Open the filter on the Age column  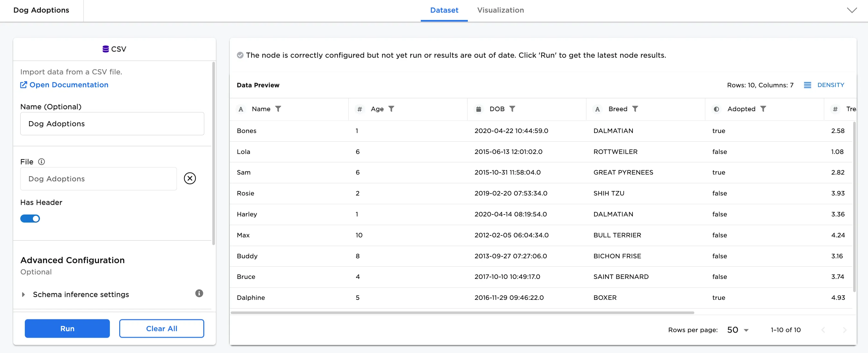(391, 109)
